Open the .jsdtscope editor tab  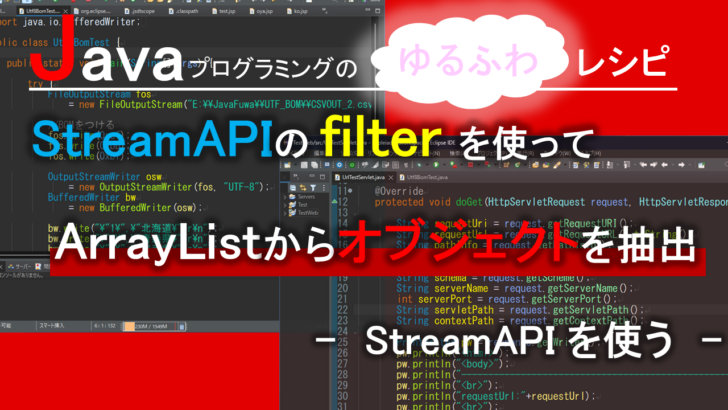click(139, 11)
